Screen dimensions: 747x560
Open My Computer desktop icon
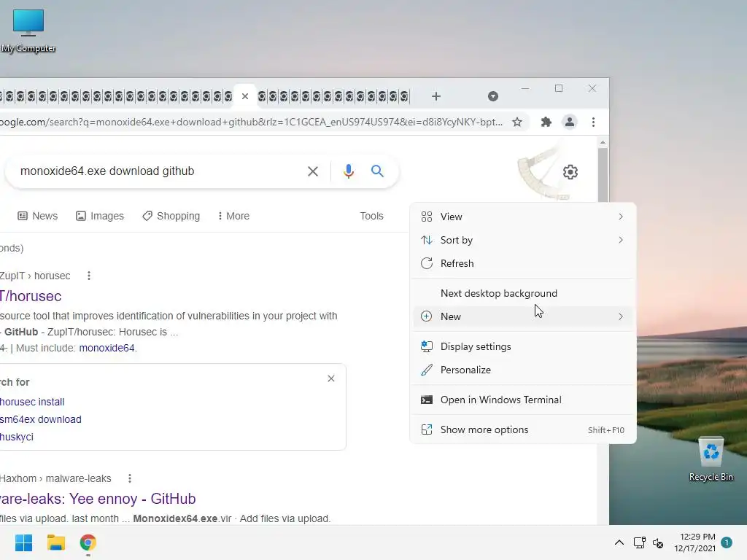tap(28, 31)
